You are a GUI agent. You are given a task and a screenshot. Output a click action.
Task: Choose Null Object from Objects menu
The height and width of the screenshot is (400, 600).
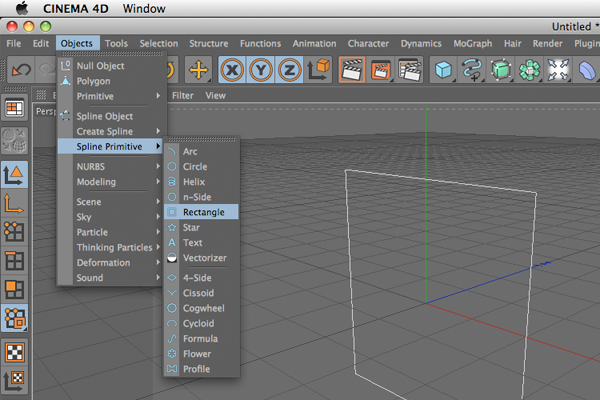pos(112,66)
